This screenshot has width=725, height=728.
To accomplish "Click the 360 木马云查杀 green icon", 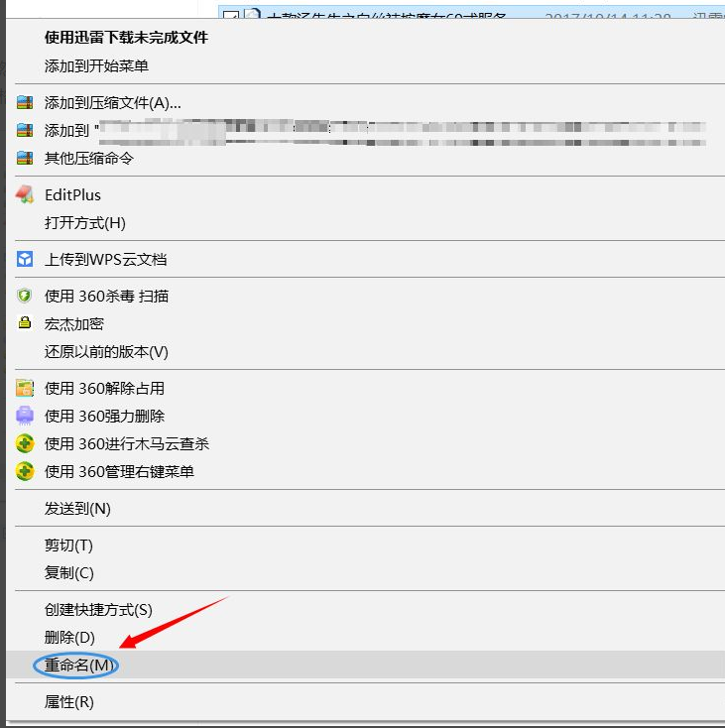I will (x=25, y=443).
